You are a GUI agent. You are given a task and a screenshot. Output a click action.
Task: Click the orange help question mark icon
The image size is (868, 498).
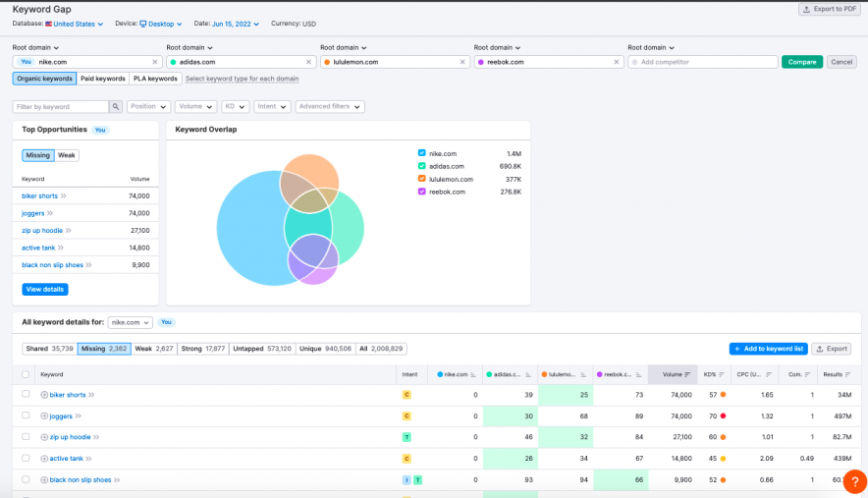854,482
